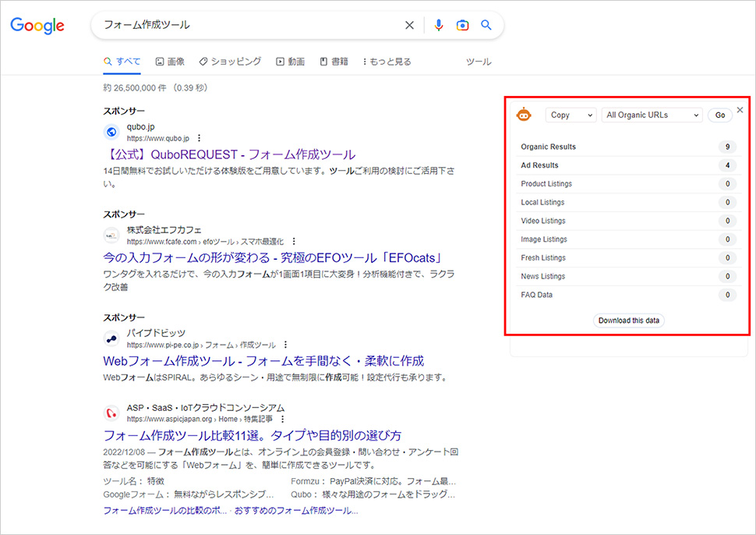
Task: Open three-dot menu for the aspicjapan.org result
Action: click(283, 420)
